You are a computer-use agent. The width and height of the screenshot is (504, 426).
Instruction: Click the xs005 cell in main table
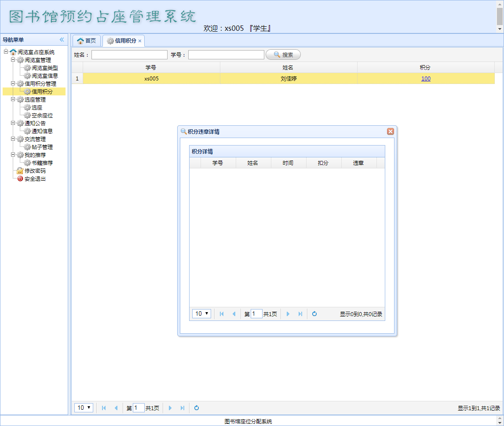(x=151, y=78)
